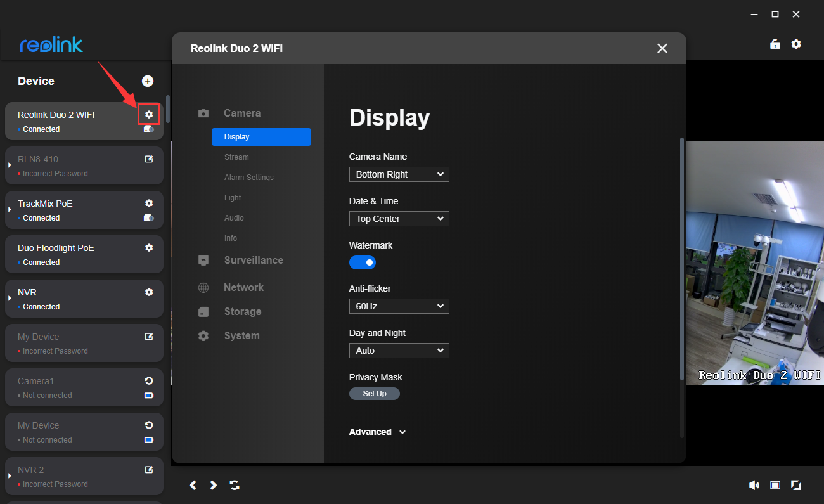Screen dimensions: 824x504
Task: Refresh the live view with loop icon
Action: click(235, 485)
